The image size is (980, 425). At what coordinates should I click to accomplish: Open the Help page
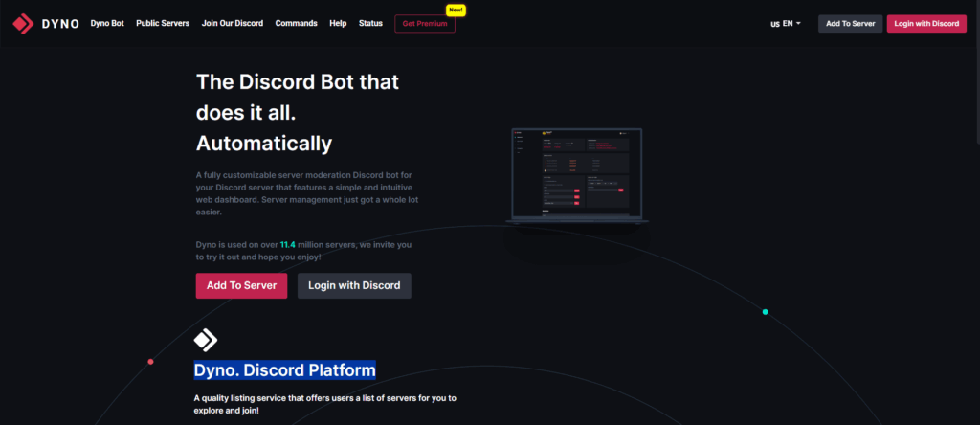click(x=338, y=23)
